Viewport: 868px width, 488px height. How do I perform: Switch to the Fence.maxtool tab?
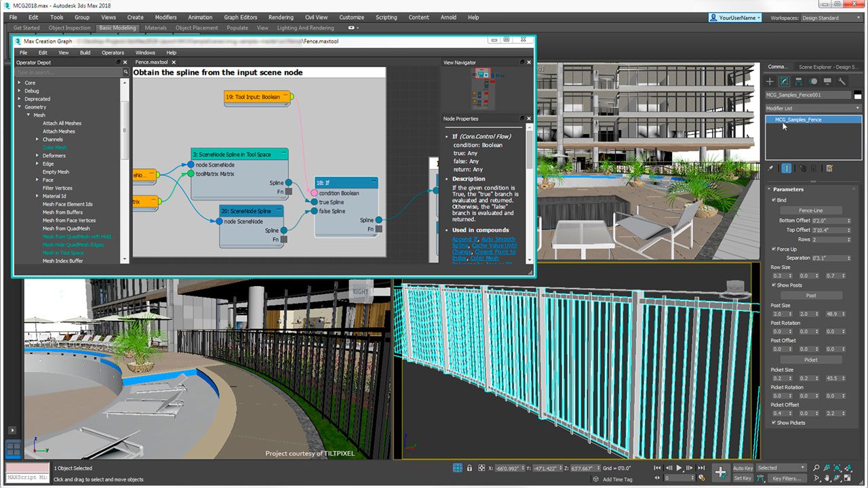pyautogui.click(x=153, y=60)
